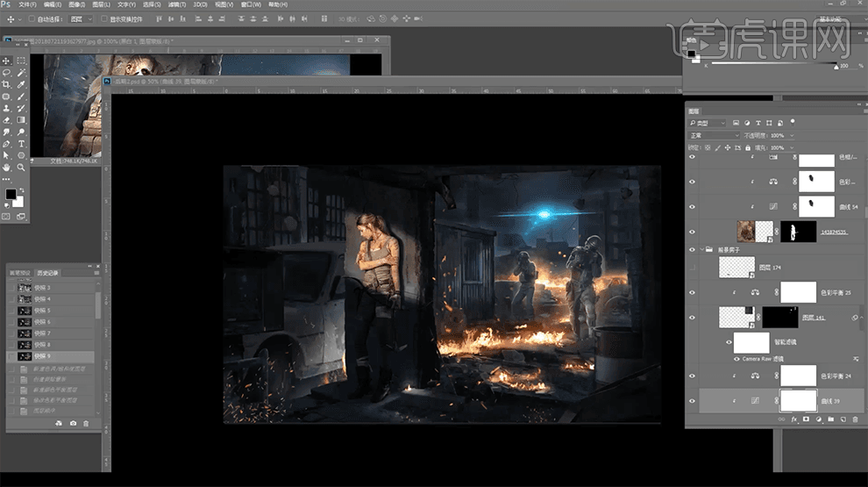This screenshot has height=487, width=868.
Task: Filter layers by type T icon
Action: (x=758, y=123)
